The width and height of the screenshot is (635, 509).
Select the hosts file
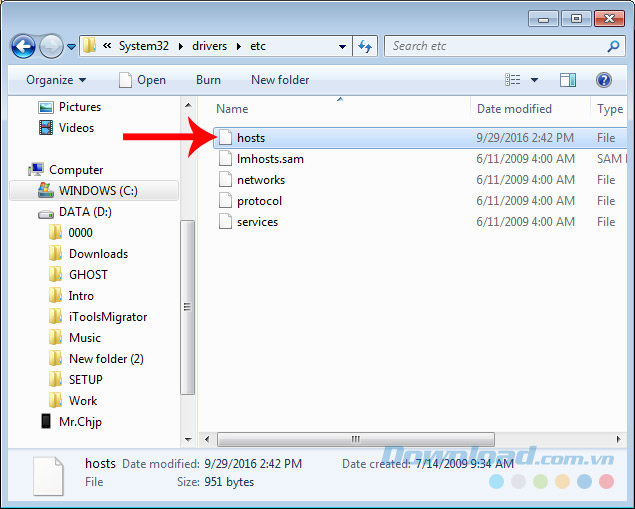[x=420, y=138]
